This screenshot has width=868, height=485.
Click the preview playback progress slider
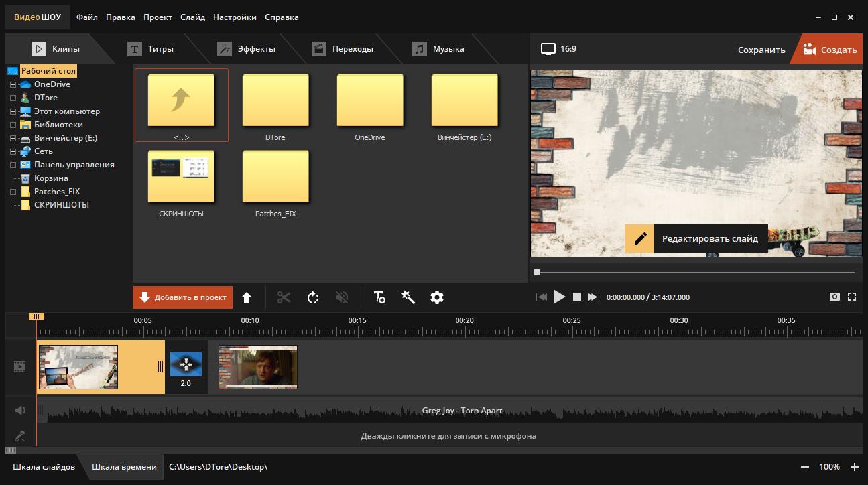pyautogui.click(x=696, y=273)
